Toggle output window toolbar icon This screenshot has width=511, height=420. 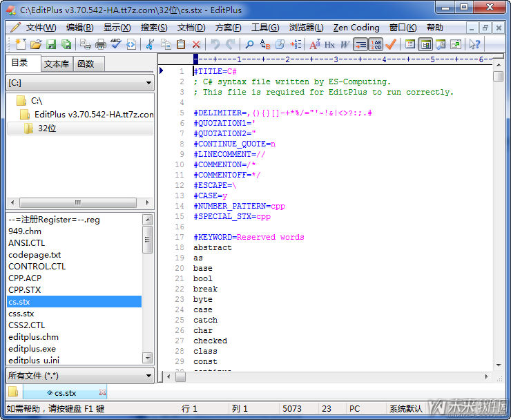coord(441,44)
